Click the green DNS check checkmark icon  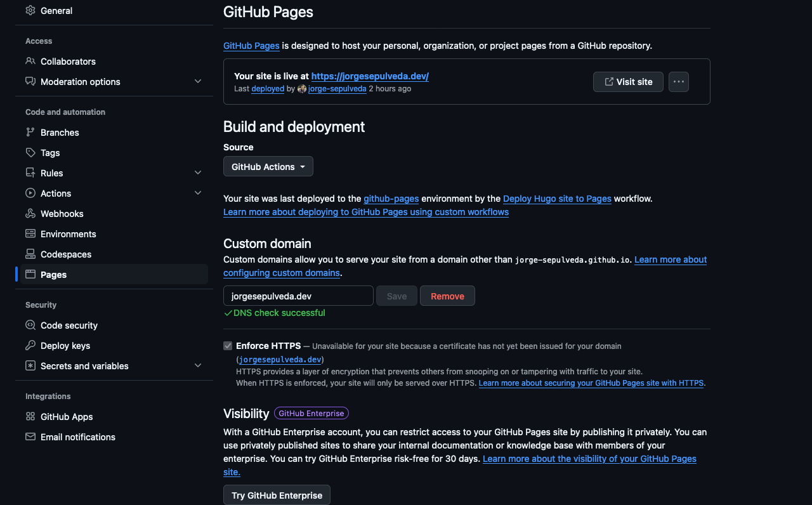(x=228, y=313)
